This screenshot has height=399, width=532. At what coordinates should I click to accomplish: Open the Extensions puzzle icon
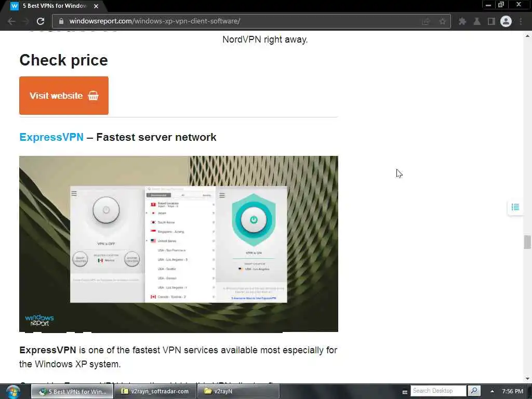click(462, 21)
